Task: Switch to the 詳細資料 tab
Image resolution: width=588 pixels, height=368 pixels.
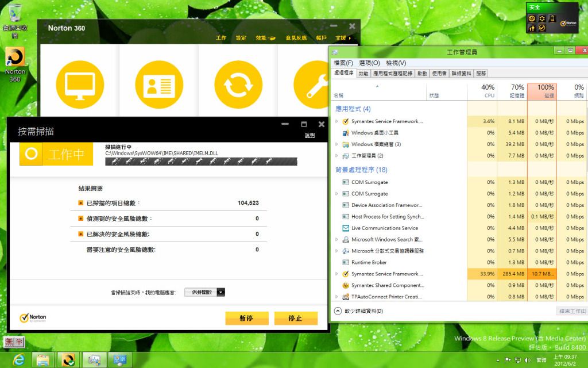Action: point(461,74)
